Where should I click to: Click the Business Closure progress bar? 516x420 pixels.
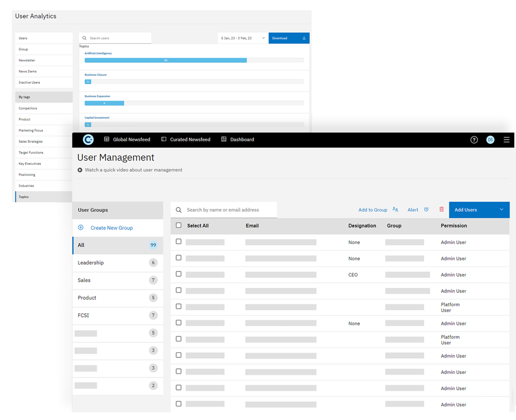pyautogui.click(x=194, y=82)
